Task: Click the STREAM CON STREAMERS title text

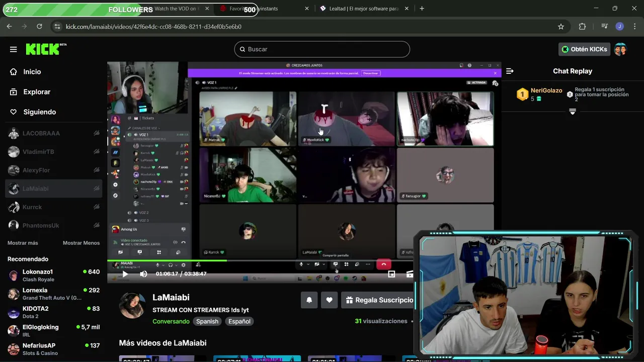Action: (201, 310)
